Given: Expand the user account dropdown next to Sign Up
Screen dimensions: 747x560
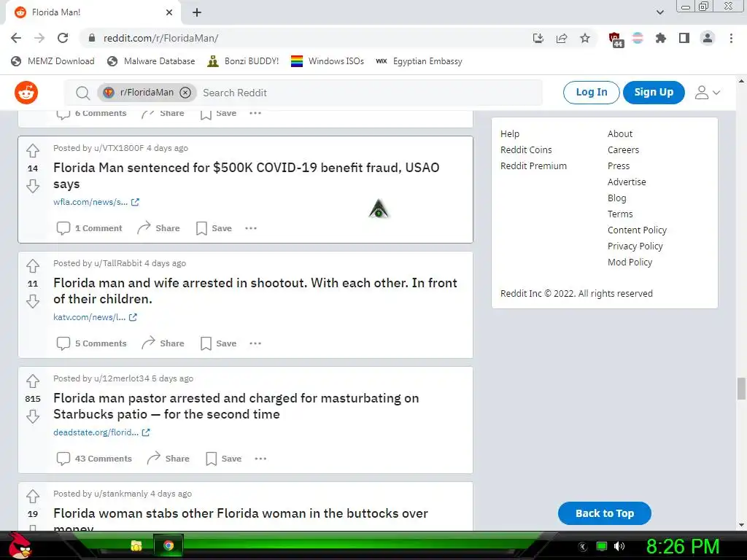Looking at the screenshot, I should click(x=708, y=93).
